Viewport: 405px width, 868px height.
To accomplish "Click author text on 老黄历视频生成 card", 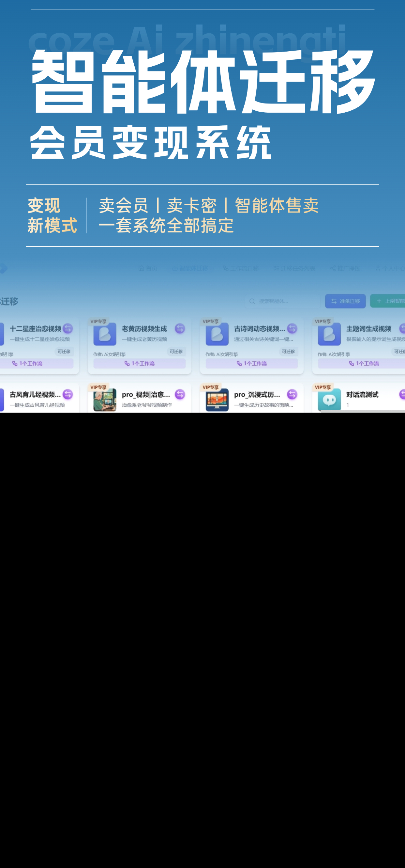I will pos(110,354).
